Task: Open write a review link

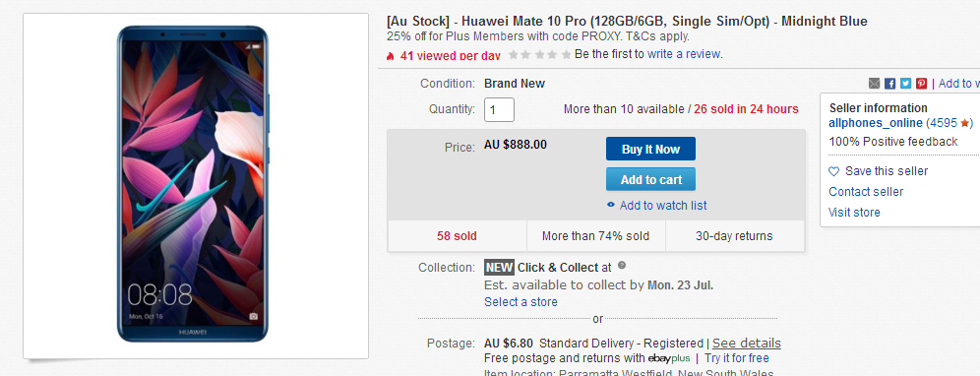Action: point(684,54)
